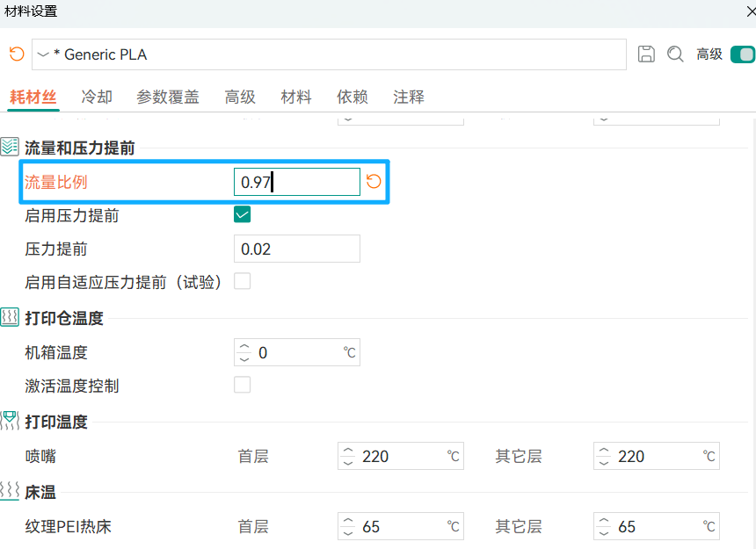Viewport: 756px width, 549px height.
Task: Click the 床温 heated bed section icon
Action: (10, 492)
